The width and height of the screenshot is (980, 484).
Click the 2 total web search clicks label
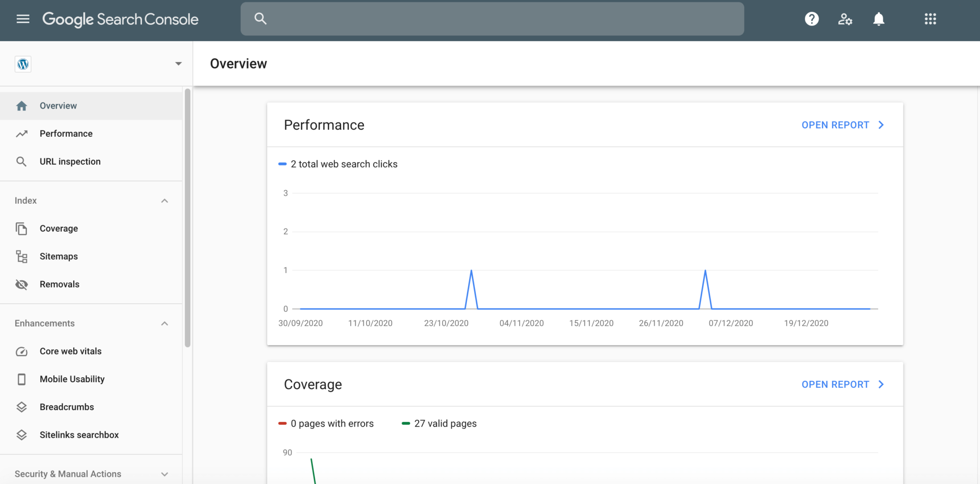point(344,164)
